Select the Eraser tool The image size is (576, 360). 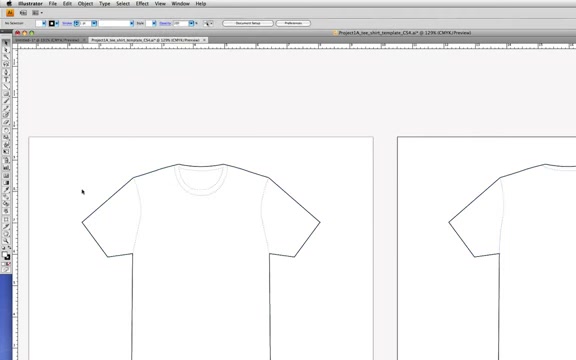pos(6,122)
